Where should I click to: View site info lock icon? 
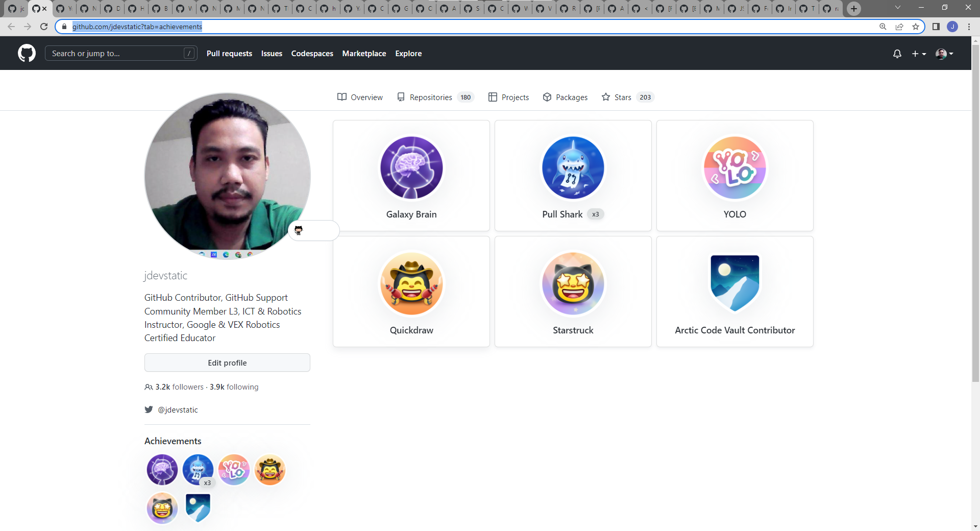(x=64, y=27)
